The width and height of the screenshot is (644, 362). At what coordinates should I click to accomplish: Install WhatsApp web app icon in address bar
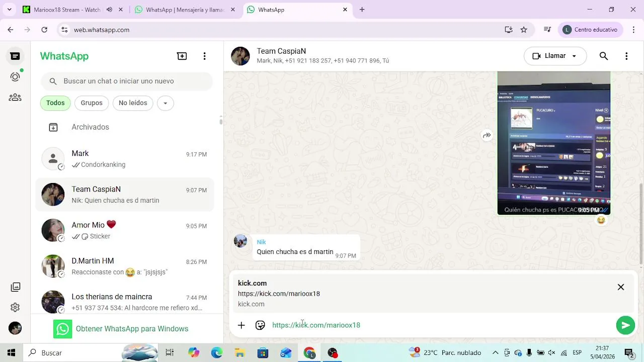(x=509, y=30)
